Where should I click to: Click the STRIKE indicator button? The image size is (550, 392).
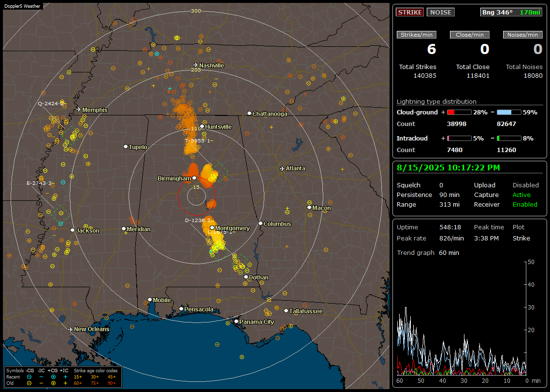[410, 12]
